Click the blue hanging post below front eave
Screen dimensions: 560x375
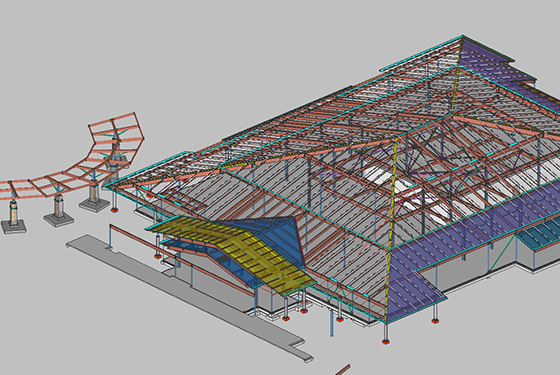click(x=331, y=323)
